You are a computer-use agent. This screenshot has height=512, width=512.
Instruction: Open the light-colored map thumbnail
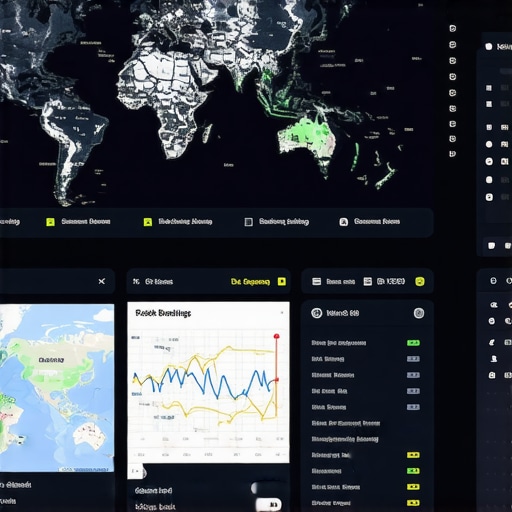click(x=57, y=388)
